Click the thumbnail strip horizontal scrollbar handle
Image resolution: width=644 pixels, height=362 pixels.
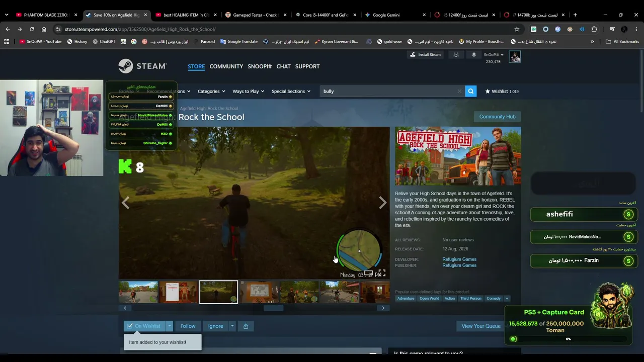coord(274,308)
